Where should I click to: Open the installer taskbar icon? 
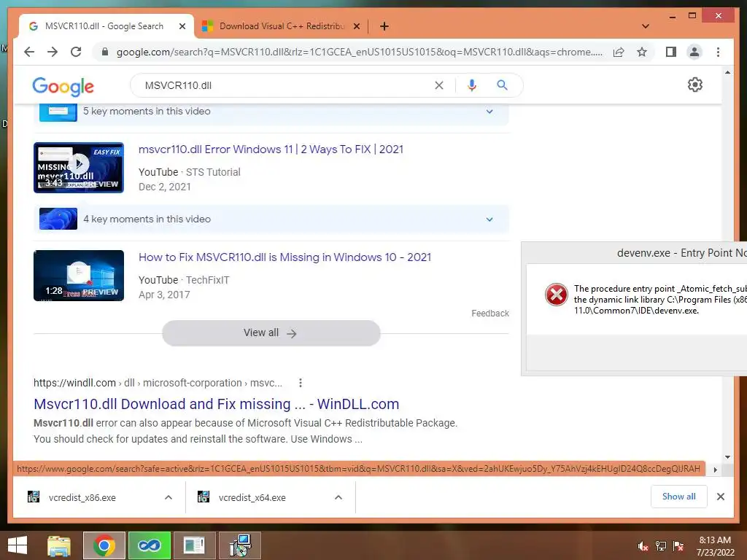241,545
